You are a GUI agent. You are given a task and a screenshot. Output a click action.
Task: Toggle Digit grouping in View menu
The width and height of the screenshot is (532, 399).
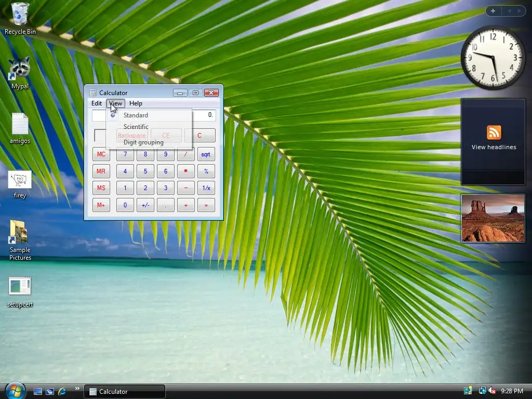pos(149,142)
